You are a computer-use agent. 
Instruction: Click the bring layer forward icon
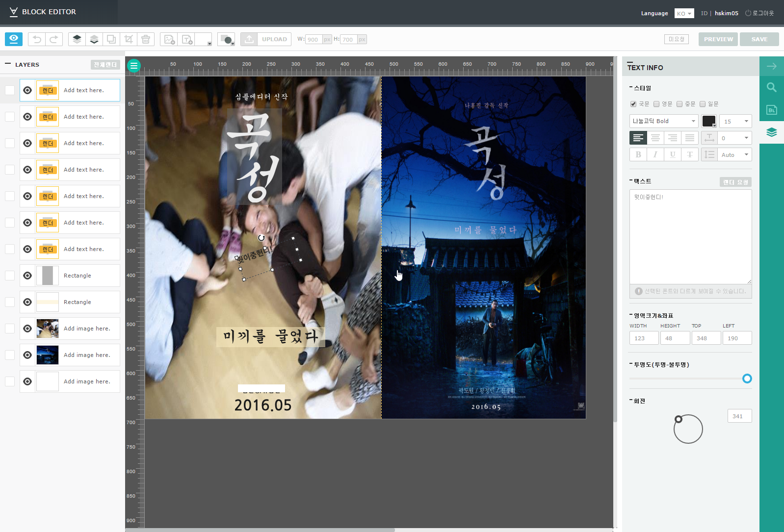pyautogui.click(x=77, y=39)
